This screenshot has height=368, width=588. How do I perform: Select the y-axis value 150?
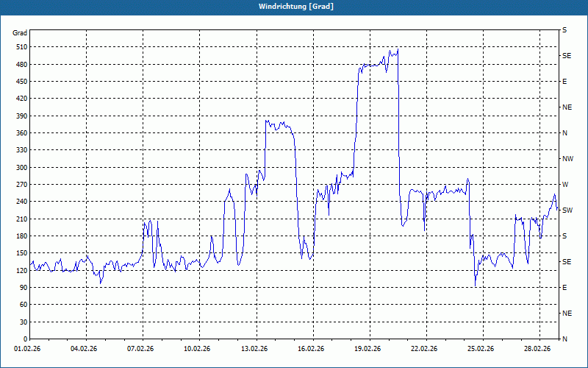(22, 253)
